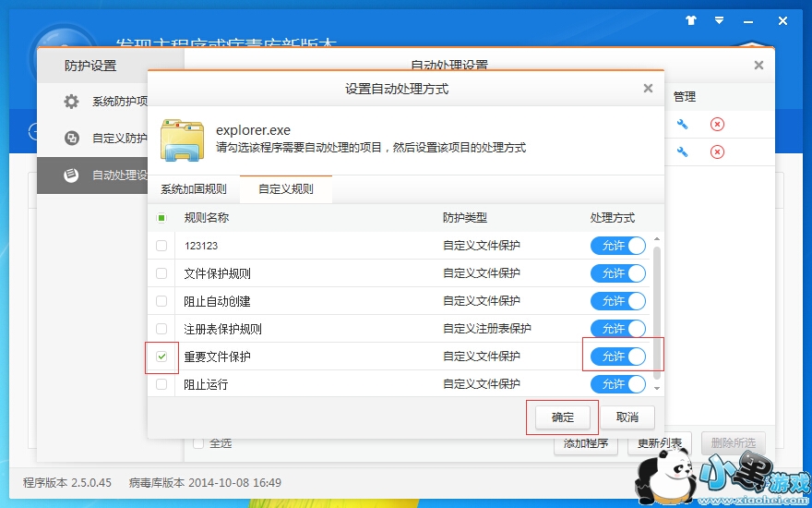Tick the 123123 rule checkbox
The width and height of the screenshot is (812, 508).
coord(161,246)
